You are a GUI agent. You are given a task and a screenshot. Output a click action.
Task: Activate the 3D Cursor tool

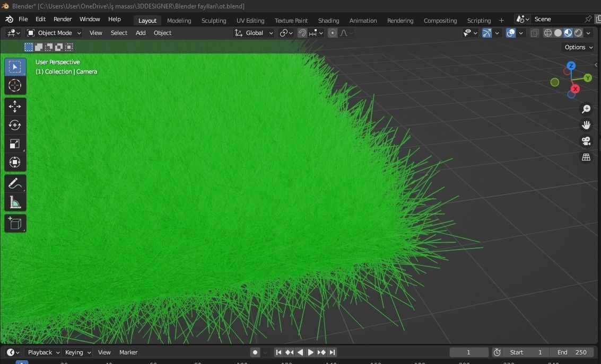(15, 85)
